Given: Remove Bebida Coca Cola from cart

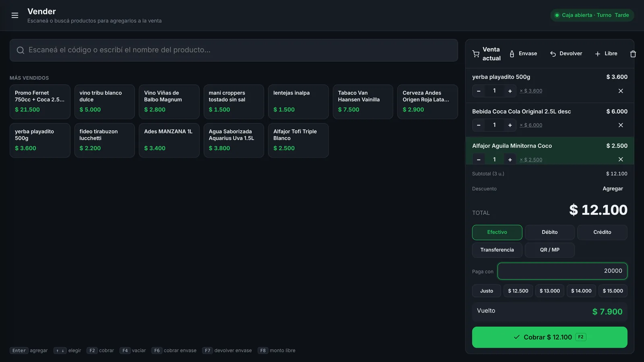Looking at the screenshot, I should pos(621,125).
